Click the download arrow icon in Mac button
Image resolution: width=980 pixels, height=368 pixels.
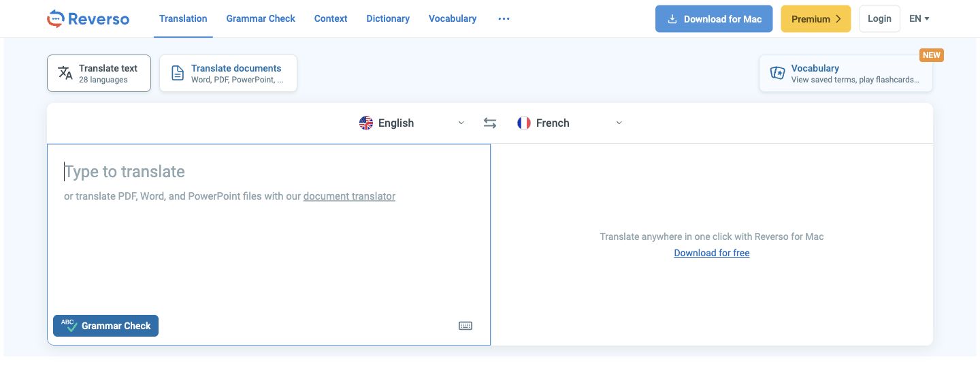point(672,19)
